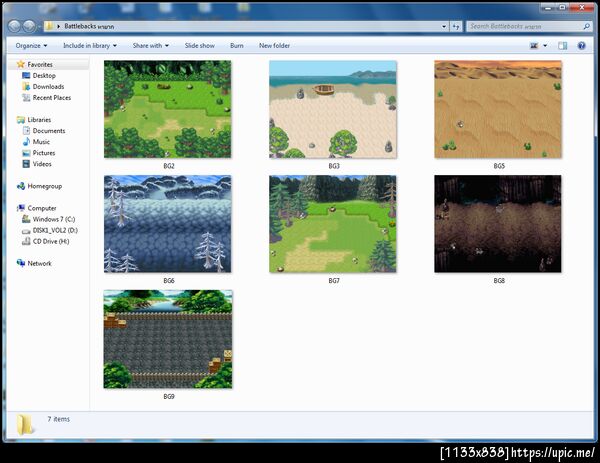Click the folder icon in the details pane

[x=25, y=424]
